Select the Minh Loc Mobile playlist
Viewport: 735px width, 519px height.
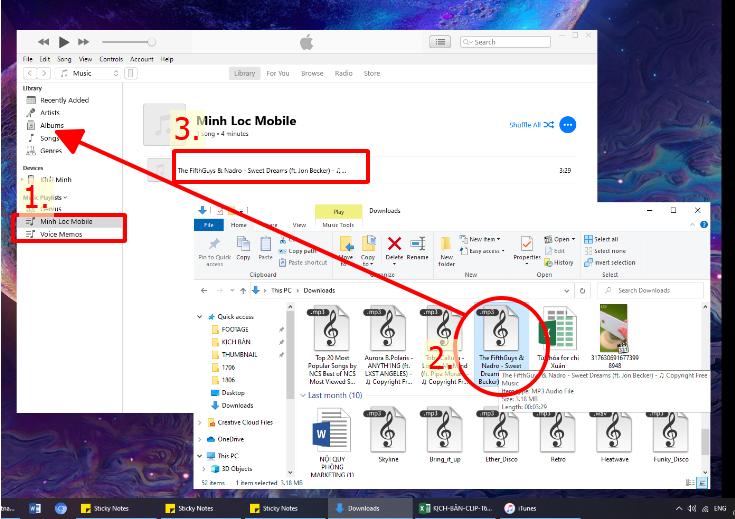point(68,221)
